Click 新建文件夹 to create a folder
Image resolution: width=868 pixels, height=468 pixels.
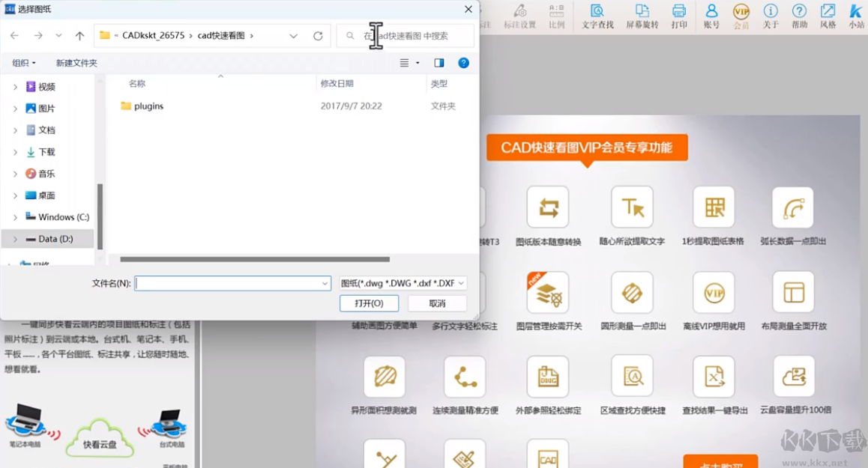click(x=76, y=63)
